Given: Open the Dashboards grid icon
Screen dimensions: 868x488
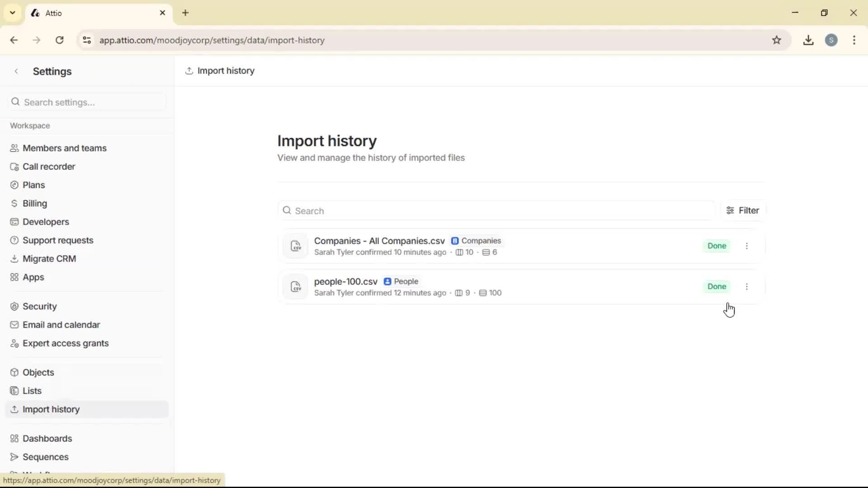Looking at the screenshot, I should pyautogui.click(x=14, y=438).
